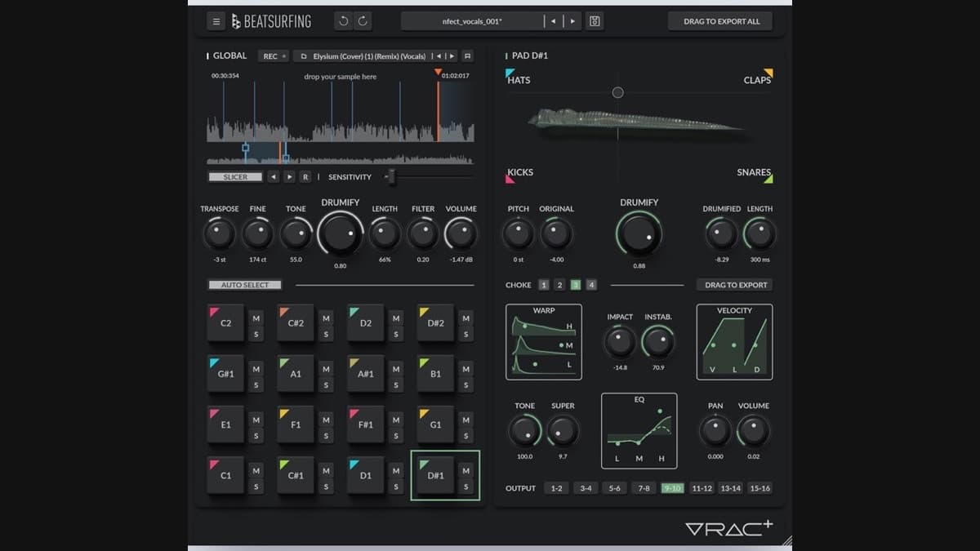Select next slice arrow next to Slicer

(289, 177)
